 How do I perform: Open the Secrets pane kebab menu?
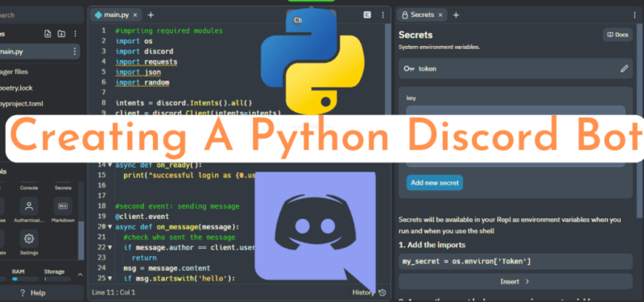pyautogui.click(x=634, y=14)
